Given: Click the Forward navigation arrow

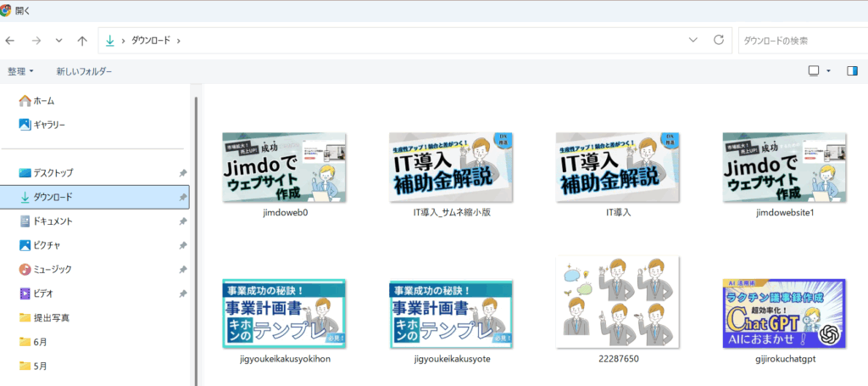Looking at the screenshot, I should [x=36, y=41].
